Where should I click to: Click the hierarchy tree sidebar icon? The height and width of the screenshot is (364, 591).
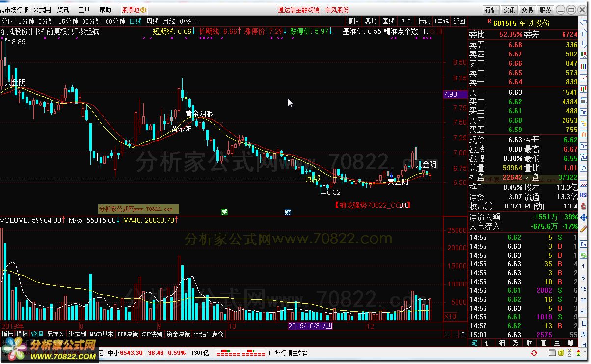pos(583,124)
